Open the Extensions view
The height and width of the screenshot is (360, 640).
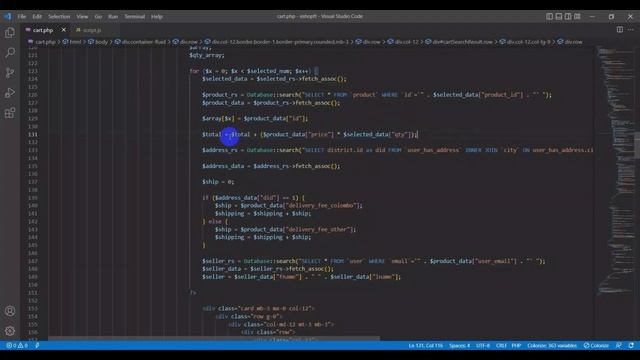[10, 113]
